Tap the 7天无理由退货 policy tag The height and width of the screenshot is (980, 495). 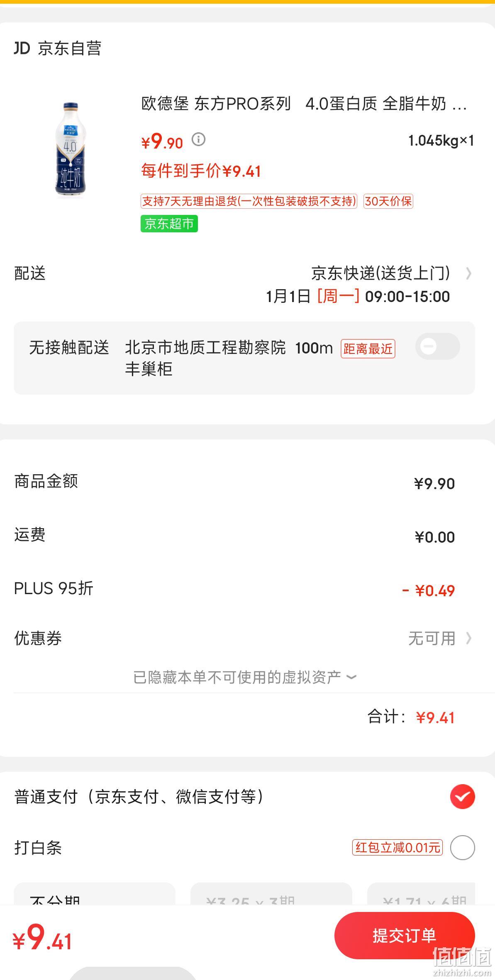(x=249, y=201)
